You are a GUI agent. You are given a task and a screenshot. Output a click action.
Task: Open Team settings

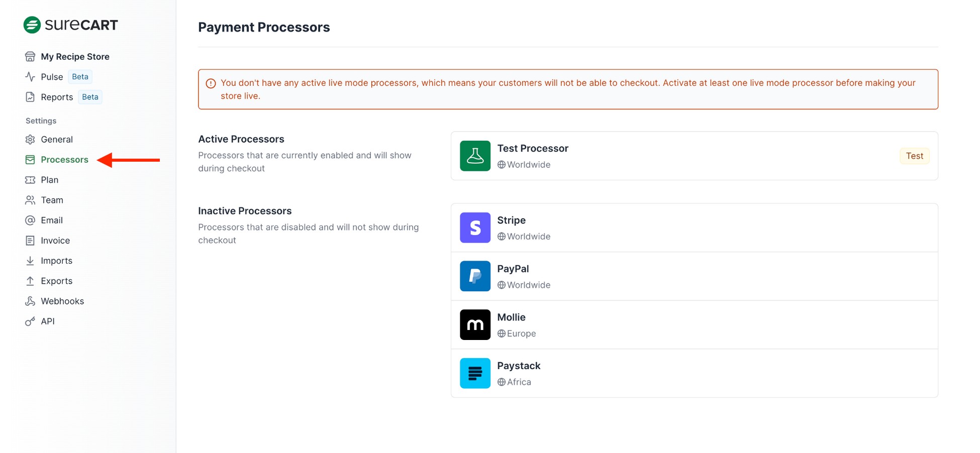click(52, 200)
